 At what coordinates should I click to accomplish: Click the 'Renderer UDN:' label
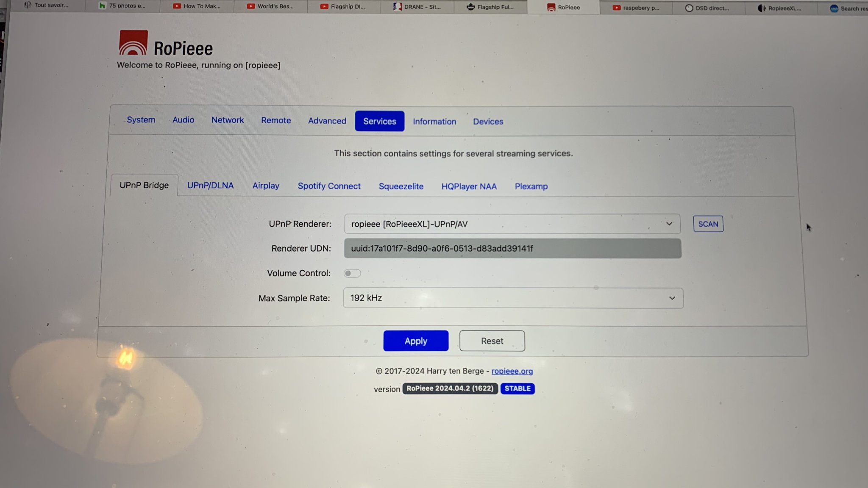301,248
